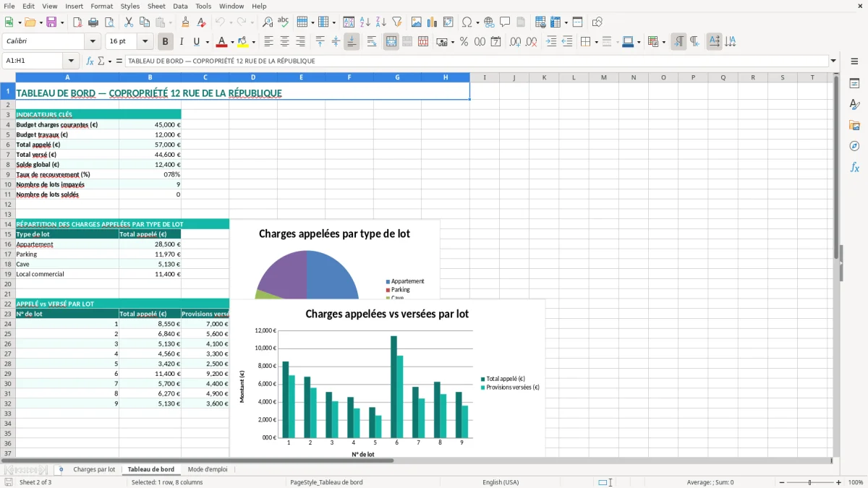868x488 pixels.
Task: Open the borders dropdown arrow
Action: 597,42
